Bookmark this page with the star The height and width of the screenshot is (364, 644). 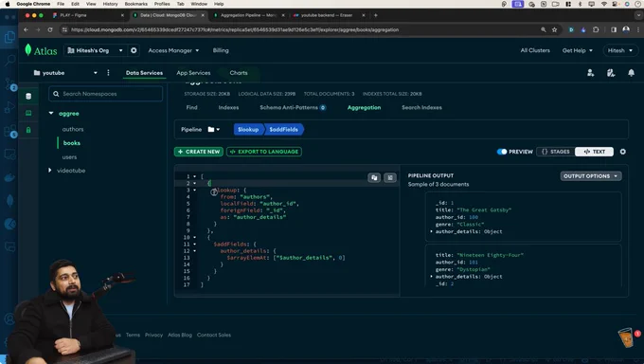(x=554, y=29)
